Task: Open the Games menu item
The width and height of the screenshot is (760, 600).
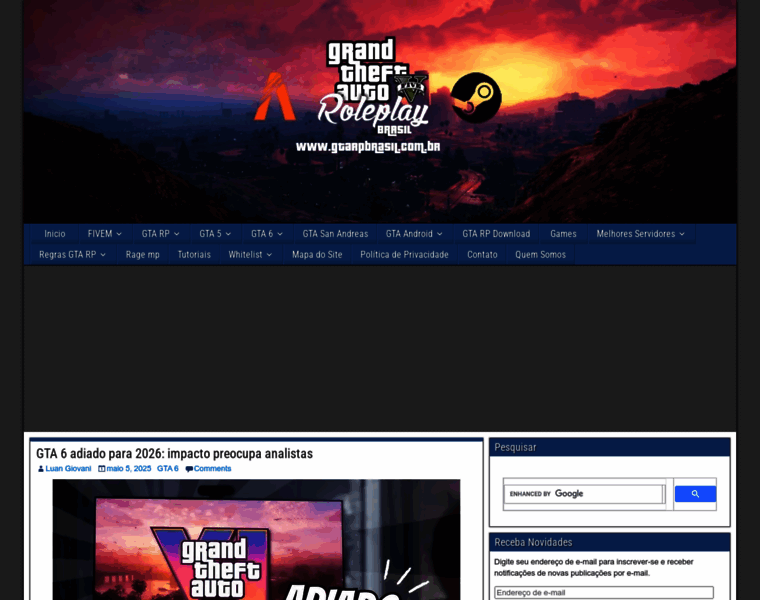Action: [x=563, y=234]
